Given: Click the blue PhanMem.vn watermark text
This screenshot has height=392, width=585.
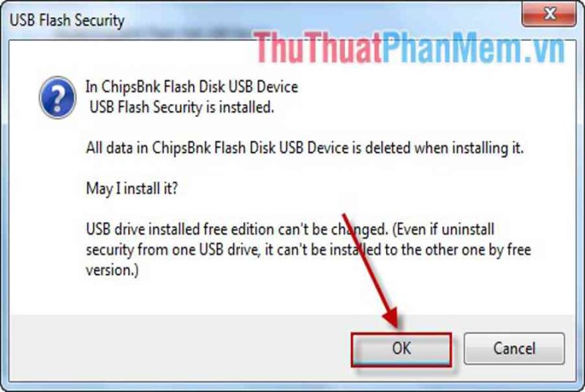Looking at the screenshot, I should click(473, 48).
